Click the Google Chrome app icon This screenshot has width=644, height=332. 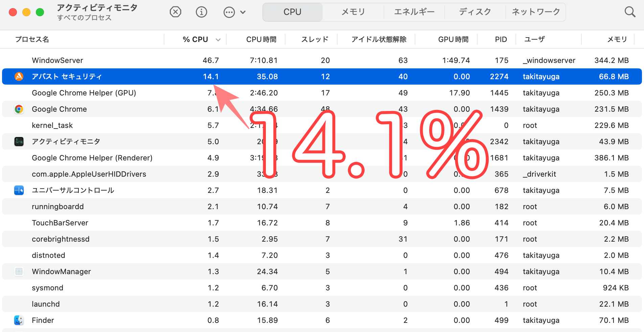click(x=19, y=109)
